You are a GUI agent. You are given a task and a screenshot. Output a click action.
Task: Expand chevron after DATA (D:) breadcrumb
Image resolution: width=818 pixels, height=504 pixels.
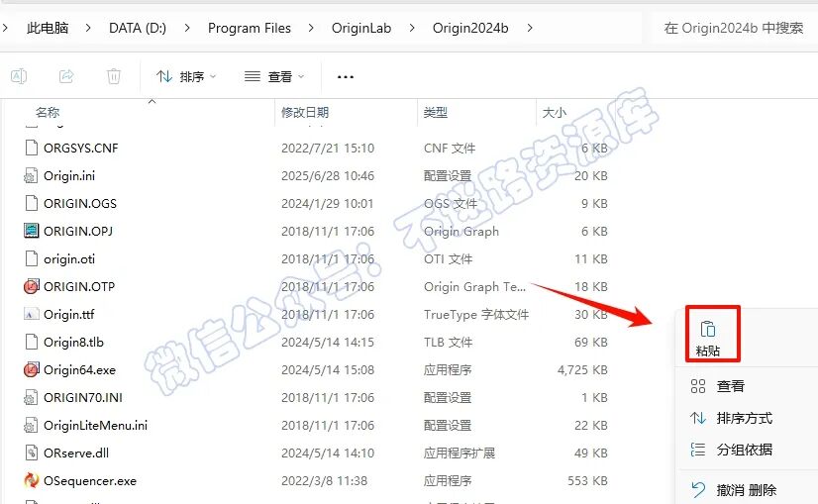coord(187,28)
